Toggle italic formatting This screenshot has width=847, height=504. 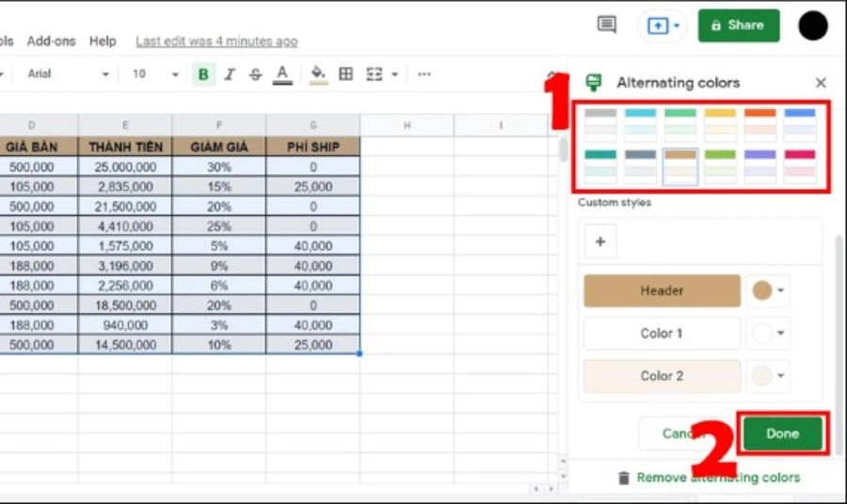click(x=230, y=74)
